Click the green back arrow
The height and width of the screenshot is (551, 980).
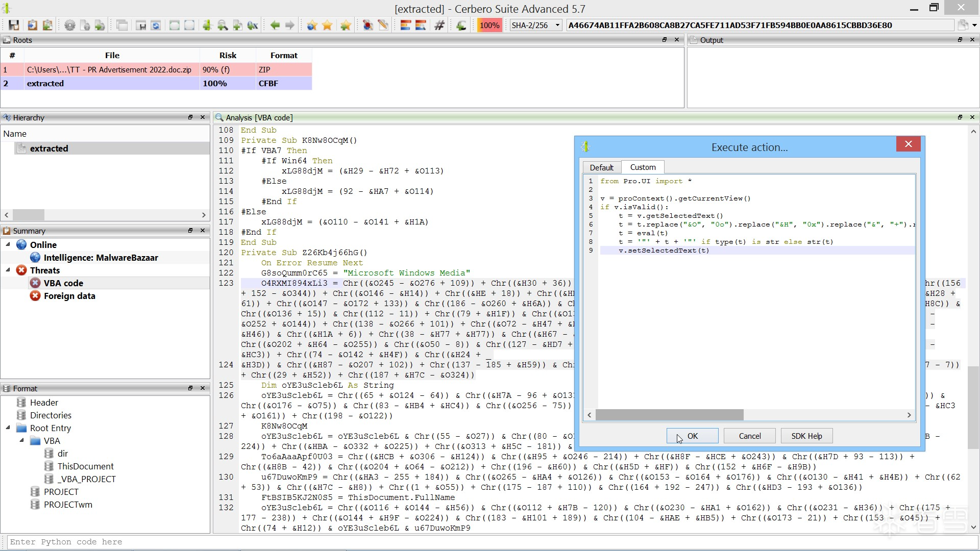(275, 25)
